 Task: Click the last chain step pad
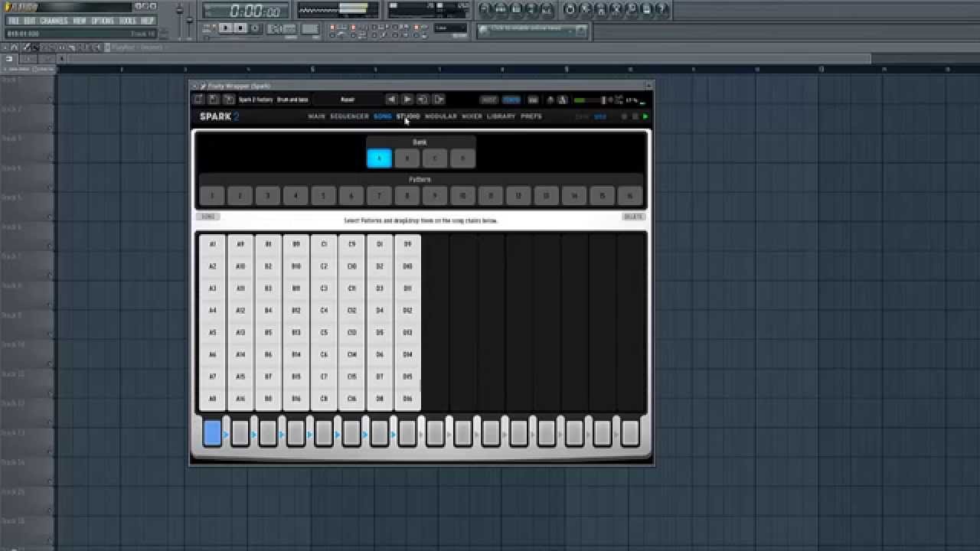[x=630, y=433]
